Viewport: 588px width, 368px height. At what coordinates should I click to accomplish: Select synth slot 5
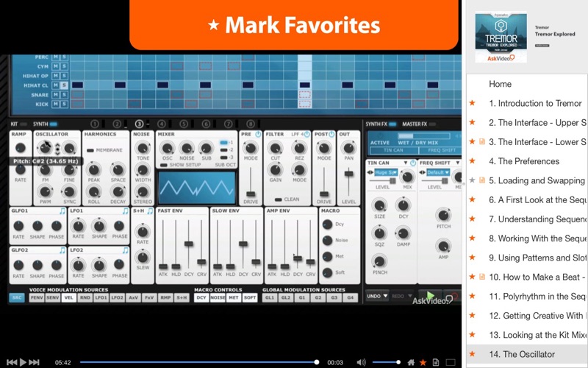coord(183,124)
